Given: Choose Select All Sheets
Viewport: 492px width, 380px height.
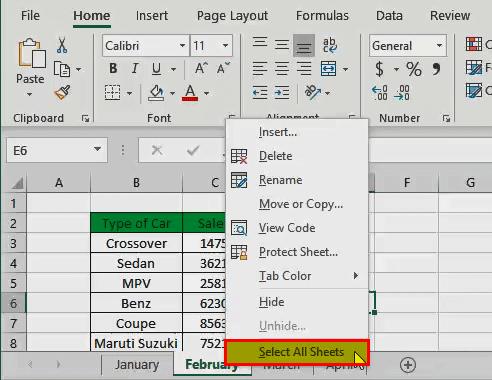Looking at the screenshot, I should tap(297, 352).
